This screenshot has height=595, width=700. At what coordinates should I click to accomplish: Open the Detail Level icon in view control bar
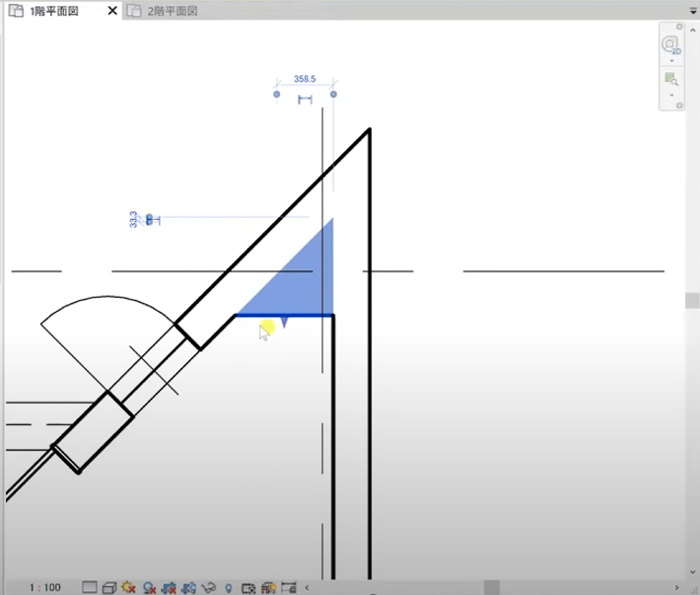click(x=90, y=587)
